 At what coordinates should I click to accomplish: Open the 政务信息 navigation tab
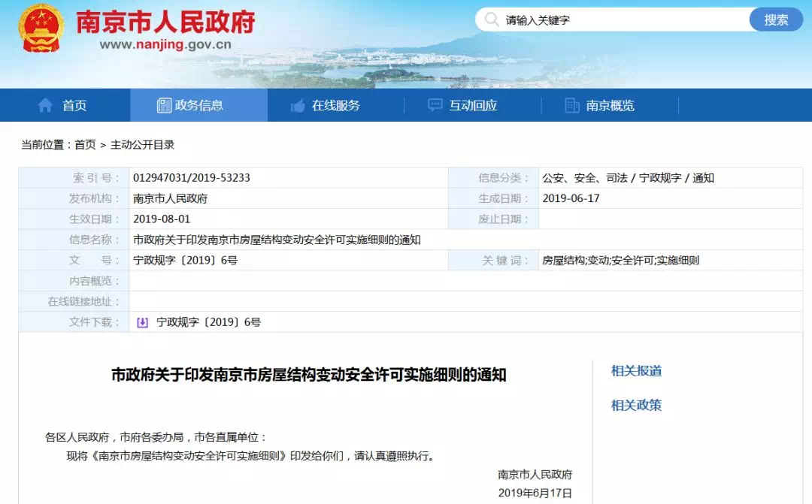(x=199, y=105)
